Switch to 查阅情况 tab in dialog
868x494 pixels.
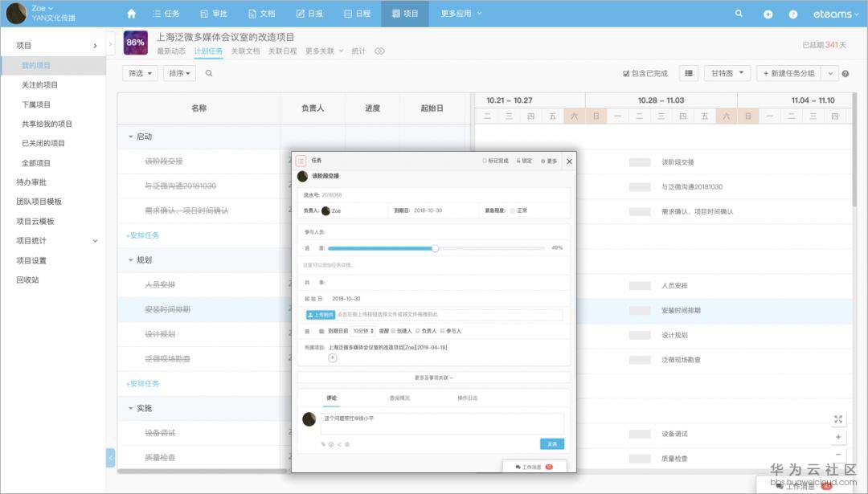(399, 398)
